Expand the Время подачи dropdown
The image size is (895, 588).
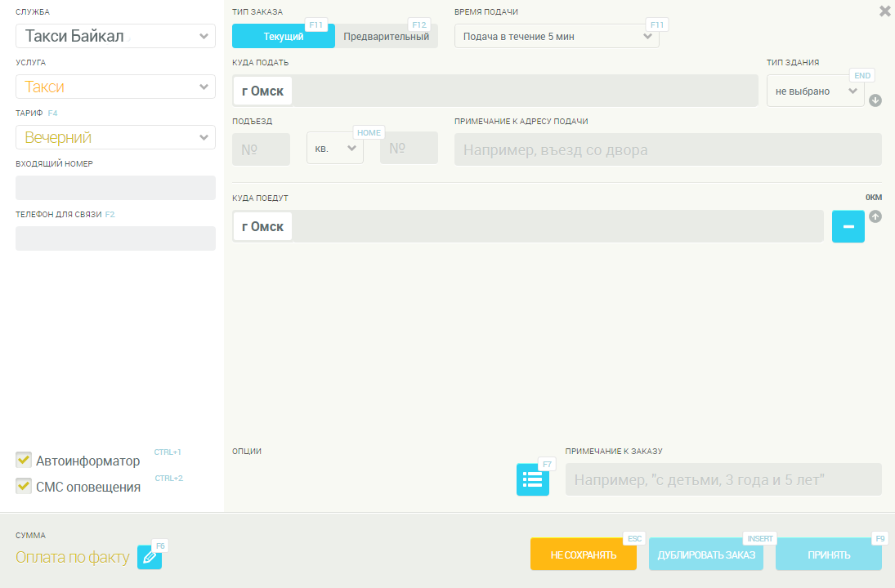pyautogui.click(x=557, y=36)
